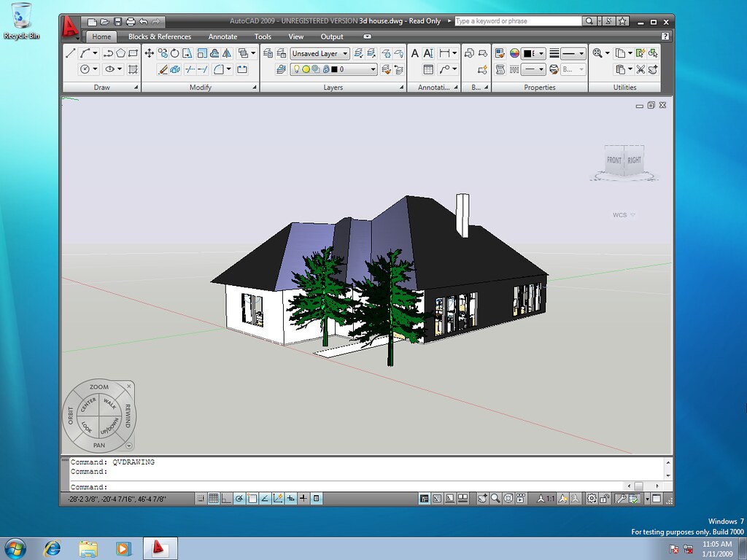Screen dimensions: 747x560
Task: Toggle Object Snap in status bar
Action: [x=252, y=499]
